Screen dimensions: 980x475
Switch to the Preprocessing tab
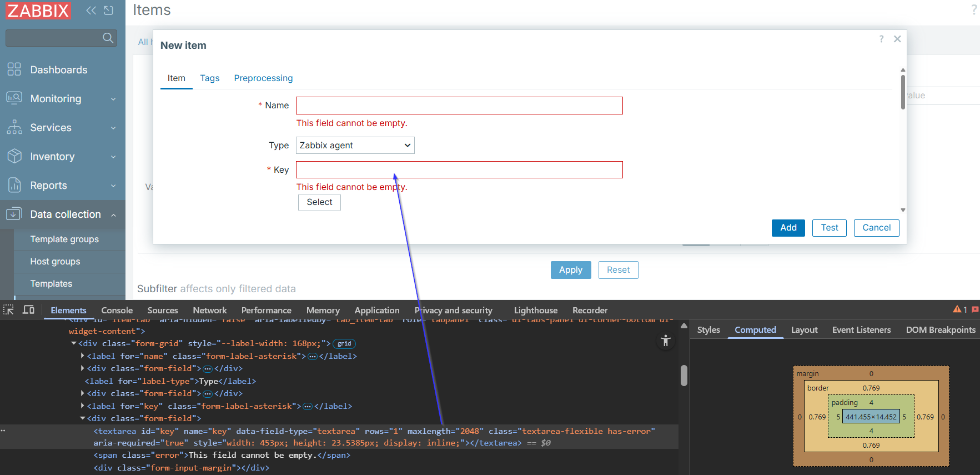tap(263, 78)
